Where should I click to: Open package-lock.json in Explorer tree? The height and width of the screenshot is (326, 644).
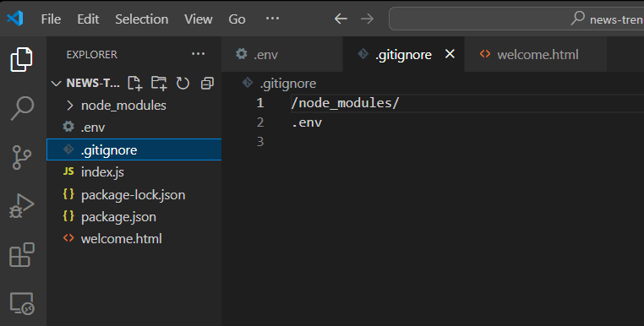click(133, 194)
